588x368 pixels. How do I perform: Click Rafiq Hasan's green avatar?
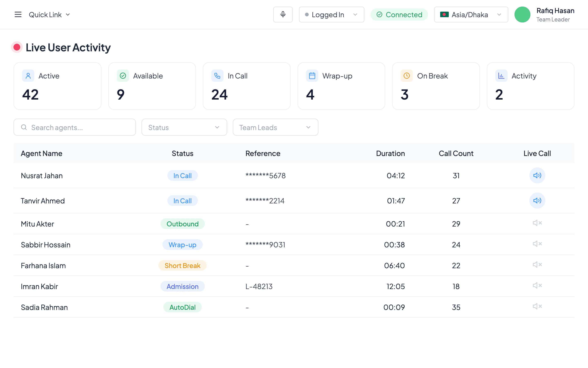(522, 15)
